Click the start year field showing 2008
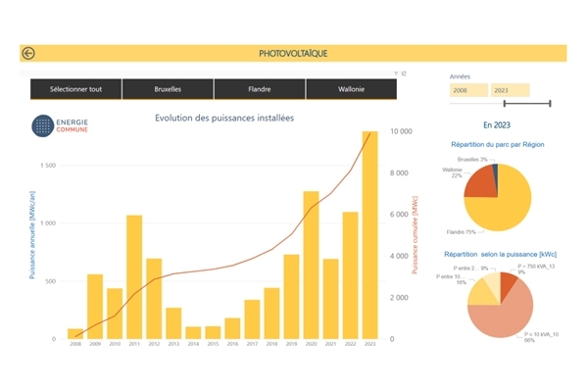This screenshot has height=392, width=588. [x=468, y=90]
